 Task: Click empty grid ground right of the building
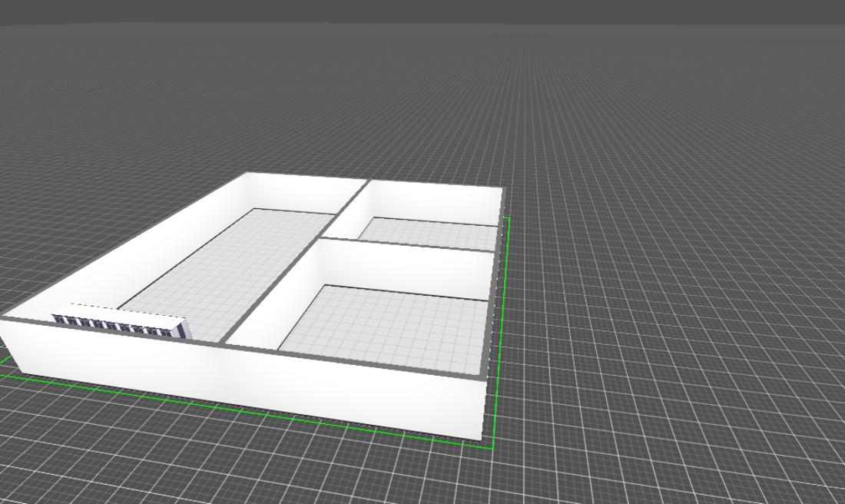653,307
